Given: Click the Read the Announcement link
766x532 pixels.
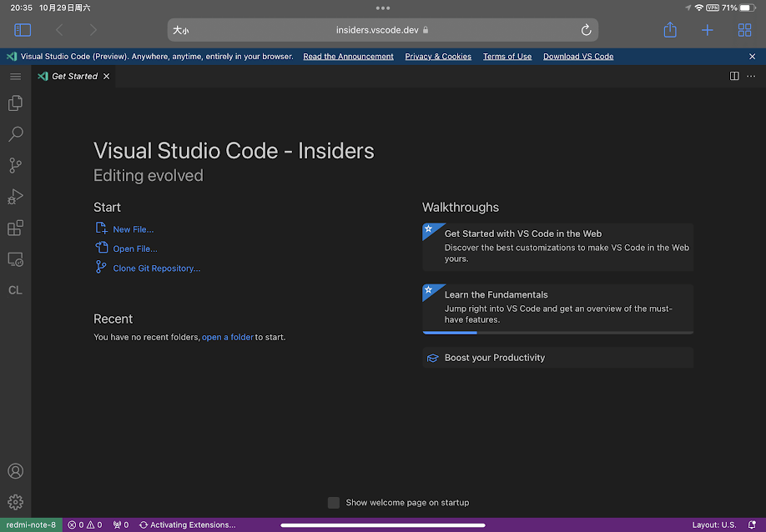Looking at the screenshot, I should point(348,57).
